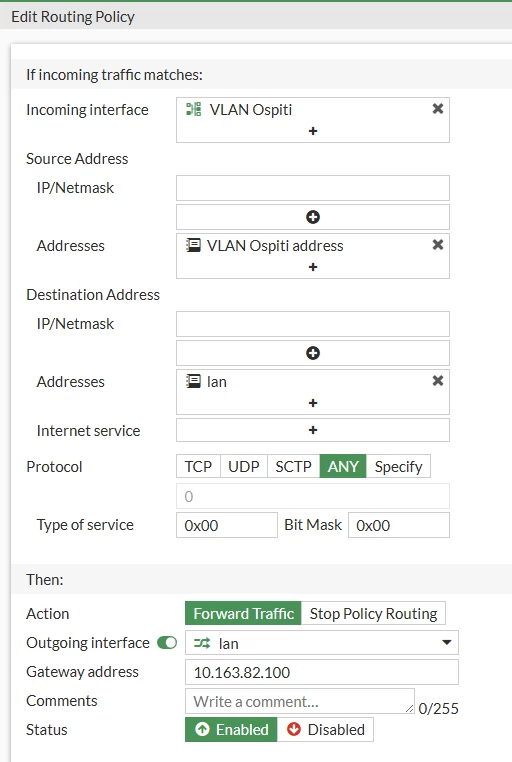Toggle the Outgoing interface switch

[x=167, y=643]
